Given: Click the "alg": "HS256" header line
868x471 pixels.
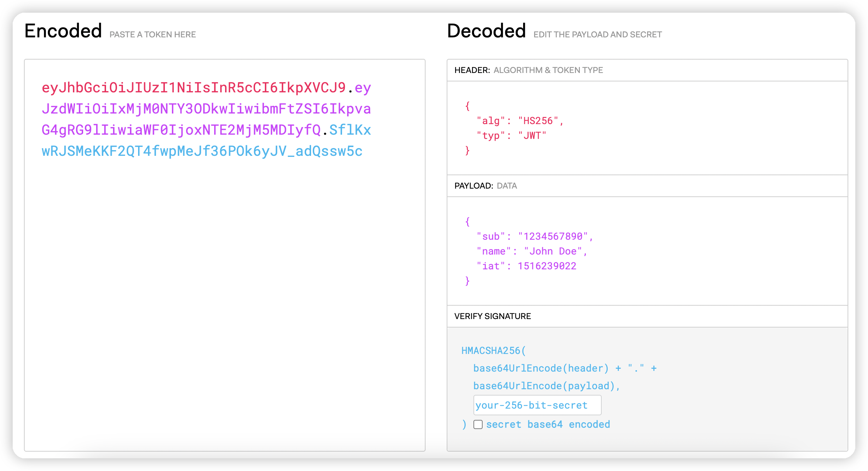Looking at the screenshot, I should point(520,121).
